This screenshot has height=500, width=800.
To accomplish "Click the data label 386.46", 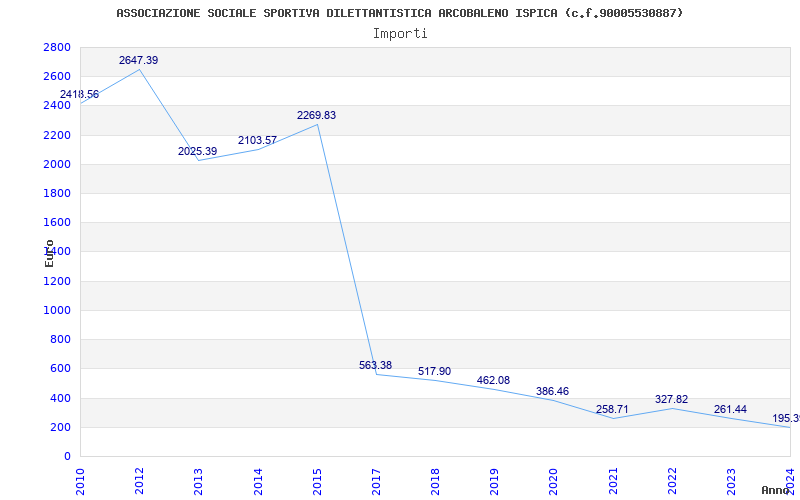I will click(553, 391).
